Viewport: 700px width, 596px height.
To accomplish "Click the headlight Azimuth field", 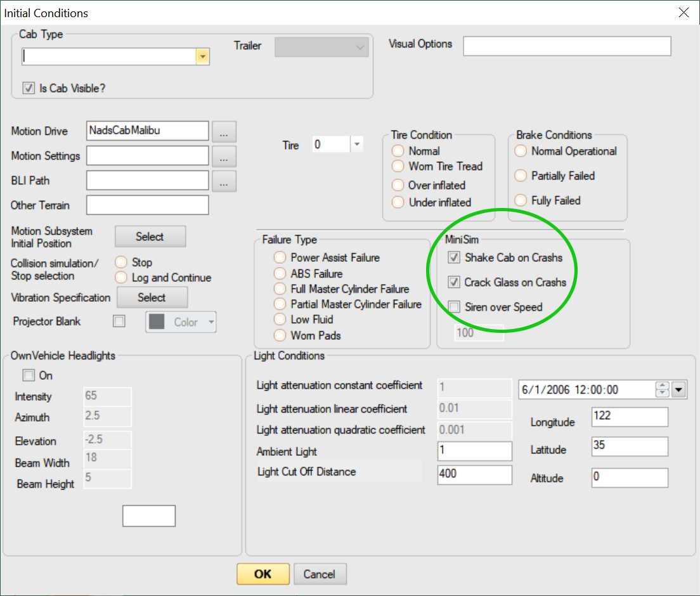I will [x=108, y=417].
